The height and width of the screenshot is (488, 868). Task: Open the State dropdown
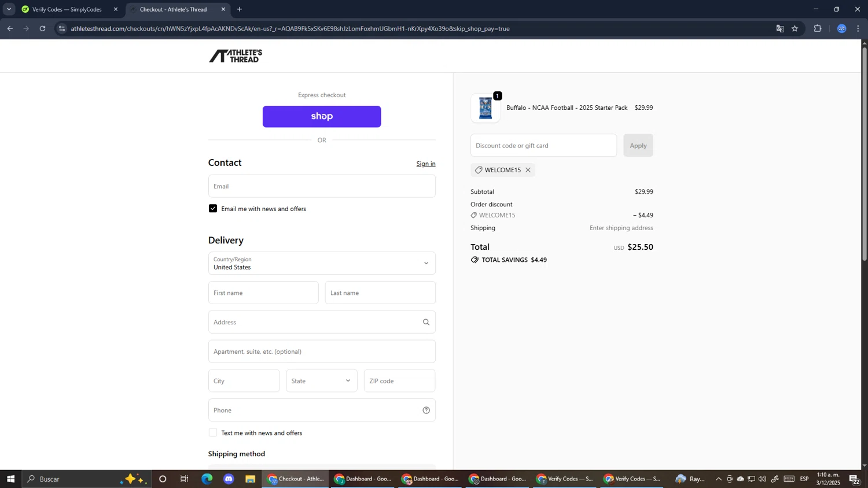322,381
